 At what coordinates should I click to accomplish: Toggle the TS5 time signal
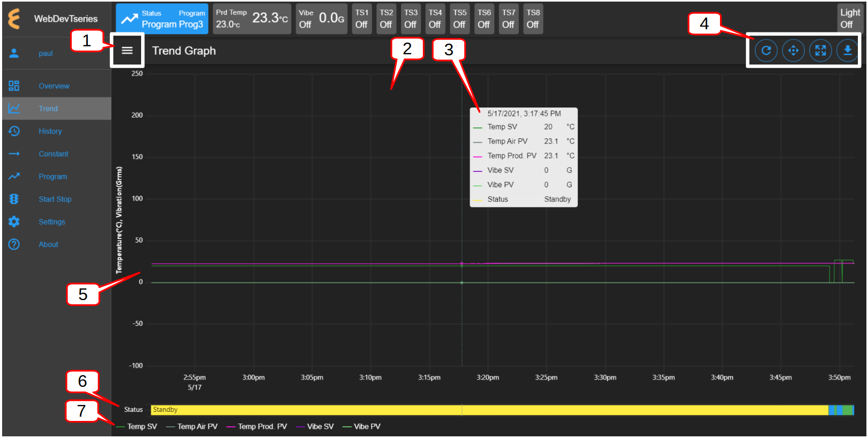pos(460,19)
